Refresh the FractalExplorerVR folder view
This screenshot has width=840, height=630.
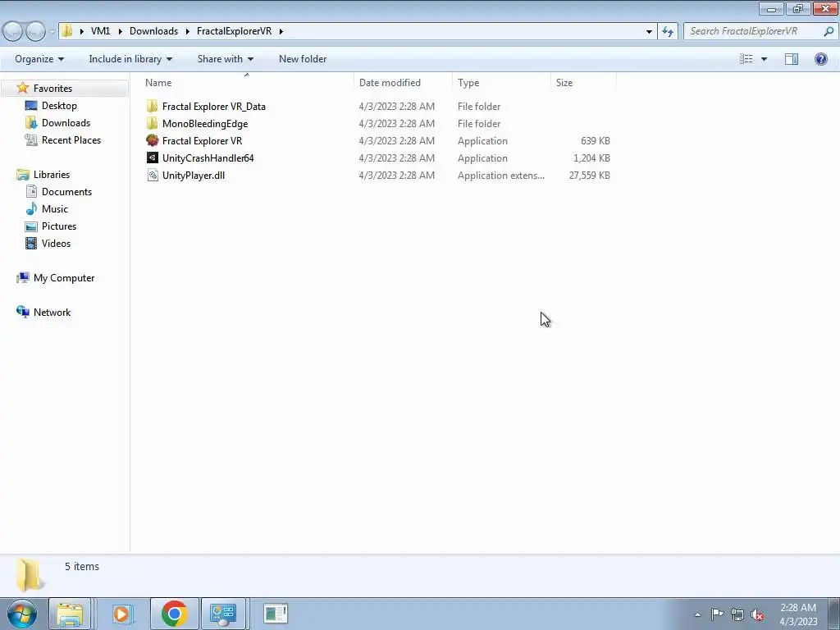pyautogui.click(x=668, y=31)
